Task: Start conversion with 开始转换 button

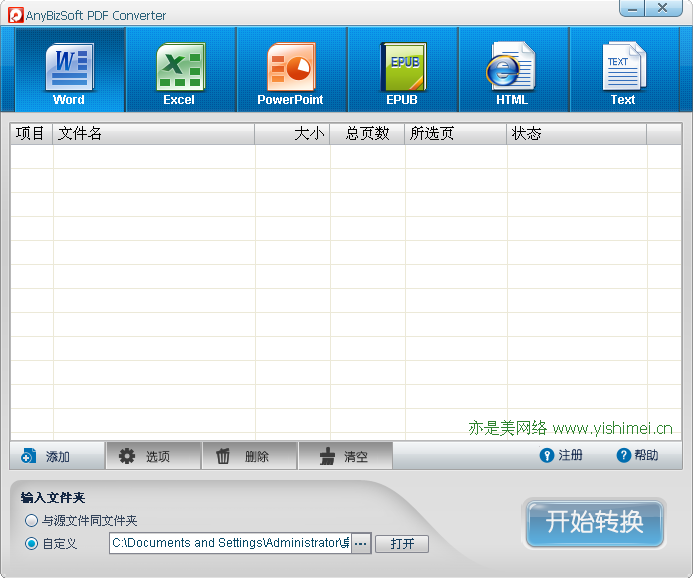Action: [594, 523]
